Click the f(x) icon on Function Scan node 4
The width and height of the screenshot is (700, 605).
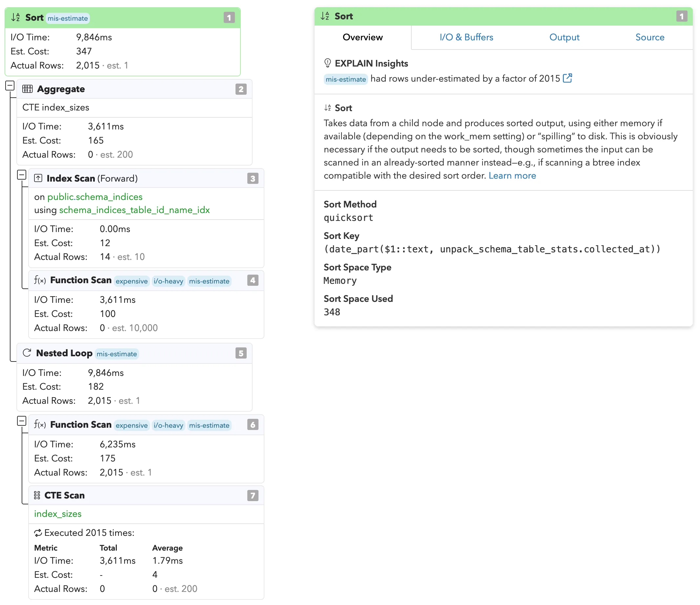[x=40, y=280]
